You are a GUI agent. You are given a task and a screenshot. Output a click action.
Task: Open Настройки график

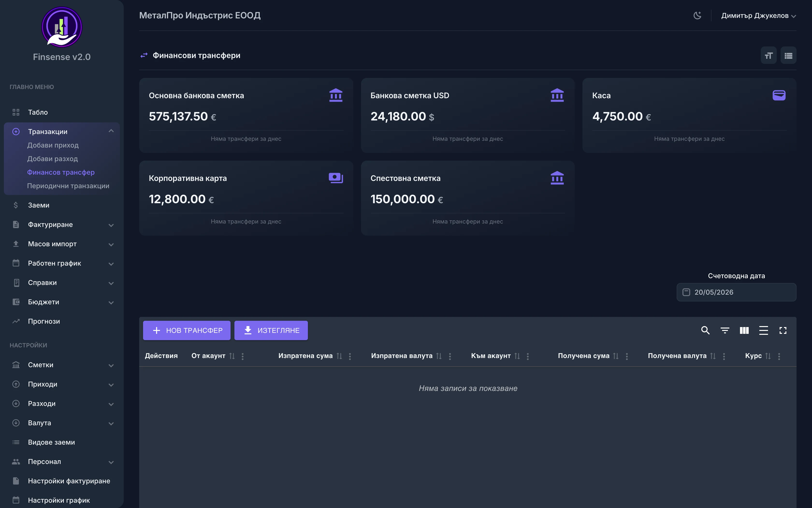(x=62, y=500)
